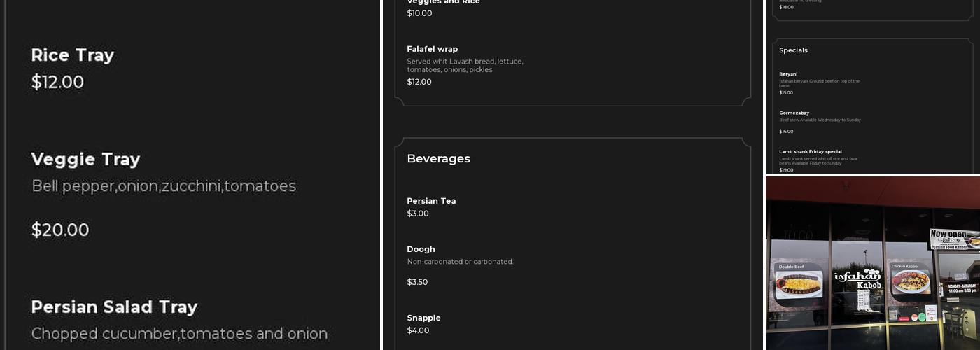Click the Isfahan Kabob window logo

point(857,279)
